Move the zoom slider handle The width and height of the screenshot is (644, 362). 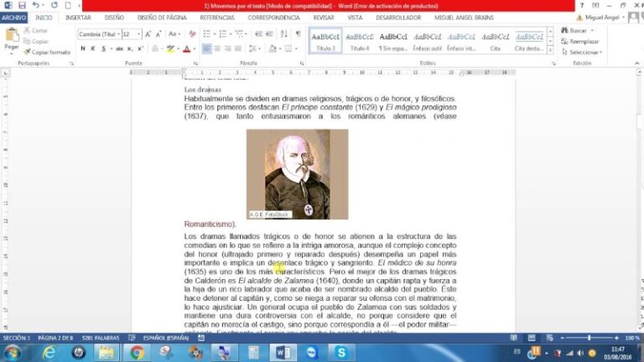tap(589, 338)
